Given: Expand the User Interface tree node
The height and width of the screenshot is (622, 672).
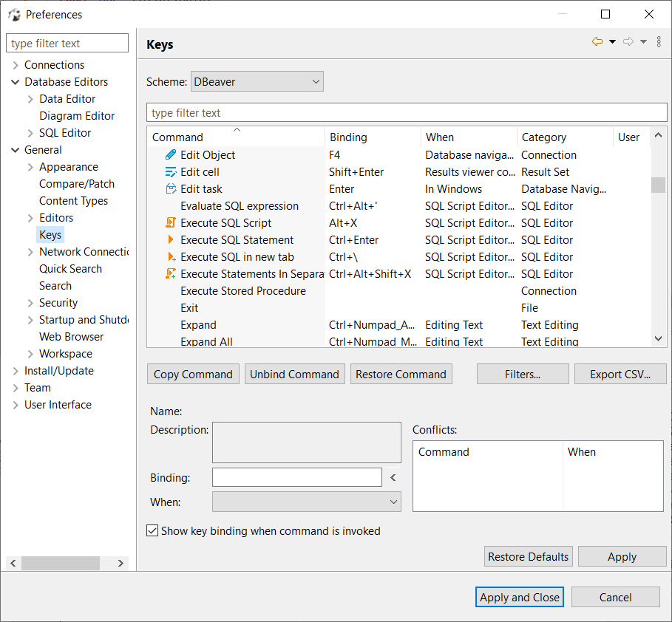Looking at the screenshot, I should 16,405.
